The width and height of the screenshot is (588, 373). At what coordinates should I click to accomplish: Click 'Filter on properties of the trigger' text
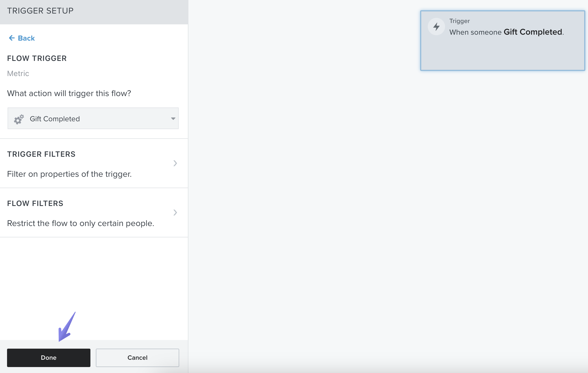[x=69, y=174]
